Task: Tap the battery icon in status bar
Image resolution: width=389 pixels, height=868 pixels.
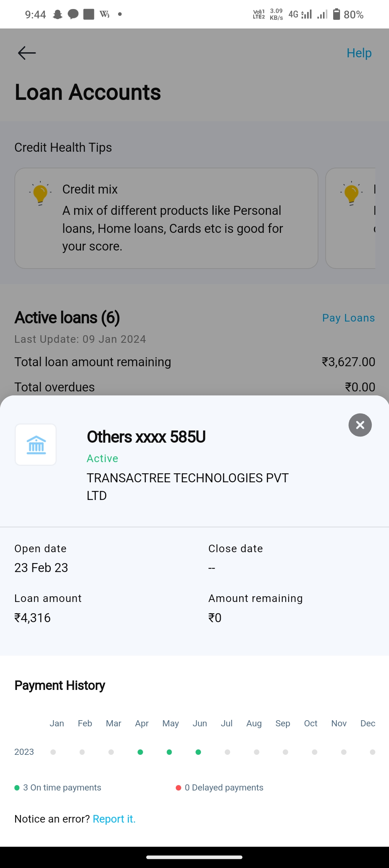Action: (336, 14)
